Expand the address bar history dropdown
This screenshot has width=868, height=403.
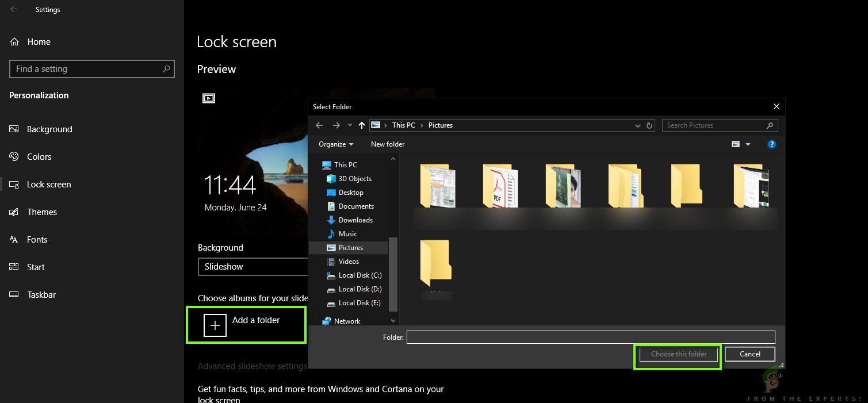tap(637, 125)
